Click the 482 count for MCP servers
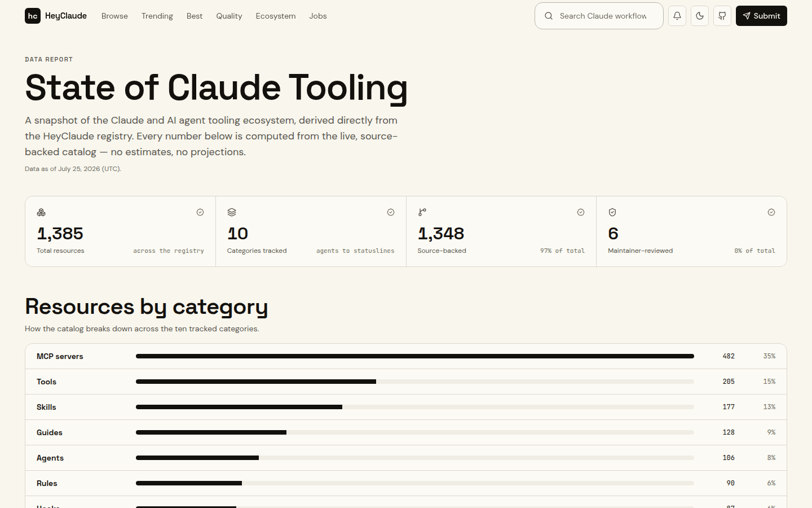 [729, 356]
